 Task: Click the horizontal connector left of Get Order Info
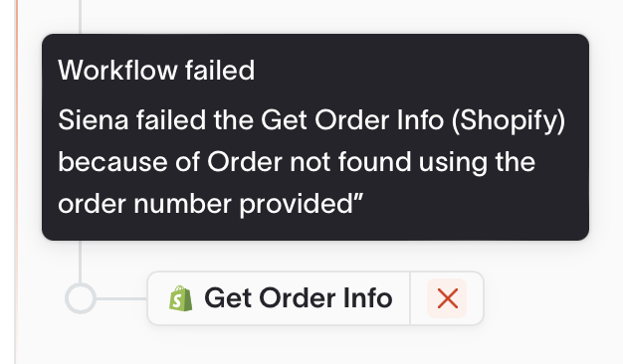click(x=121, y=298)
